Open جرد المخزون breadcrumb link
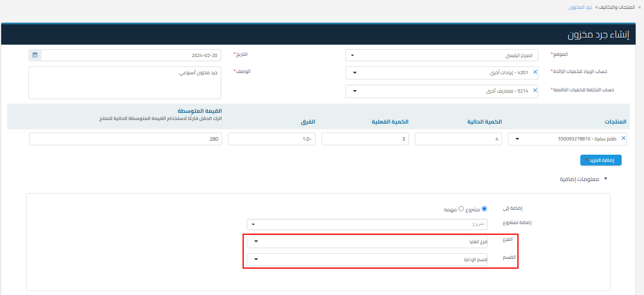Screen dimensions: 644x295 pos(580,7)
